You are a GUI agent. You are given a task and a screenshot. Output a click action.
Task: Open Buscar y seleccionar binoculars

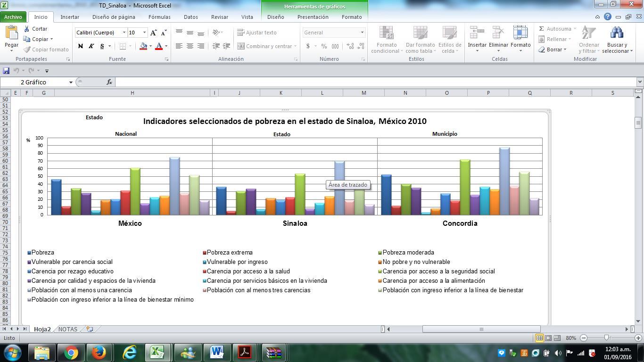[x=617, y=33]
